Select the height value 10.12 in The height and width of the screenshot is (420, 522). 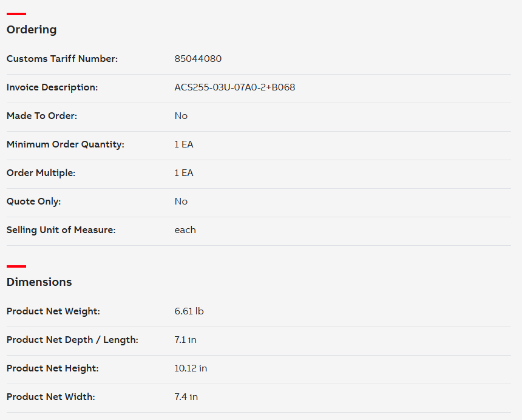[191, 368]
